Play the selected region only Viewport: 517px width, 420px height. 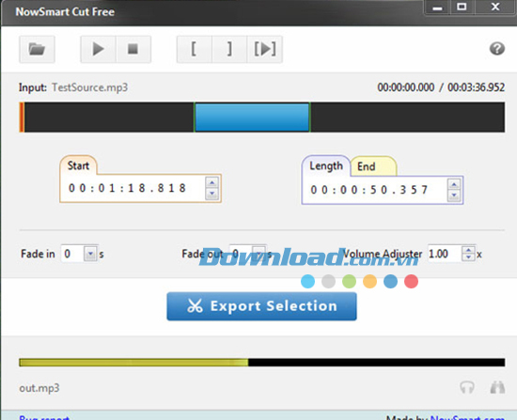[x=265, y=49]
